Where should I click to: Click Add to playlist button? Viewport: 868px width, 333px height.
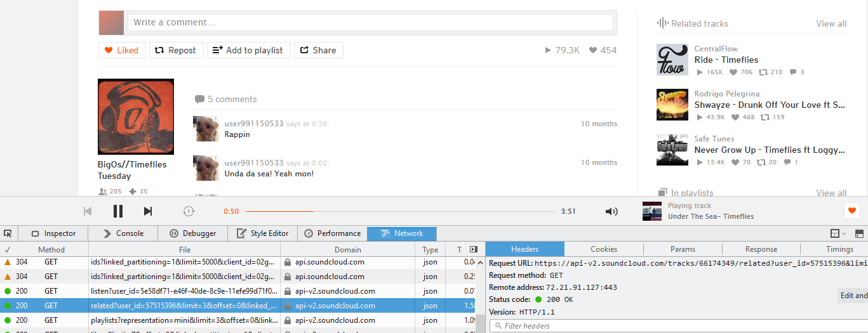pos(249,50)
